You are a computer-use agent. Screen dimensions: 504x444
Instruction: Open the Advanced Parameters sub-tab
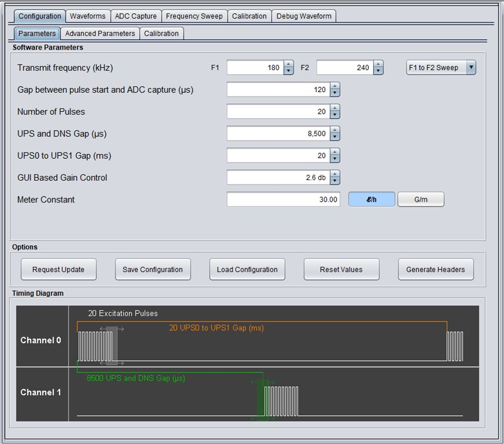pyautogui.click(x=100, y=33)
